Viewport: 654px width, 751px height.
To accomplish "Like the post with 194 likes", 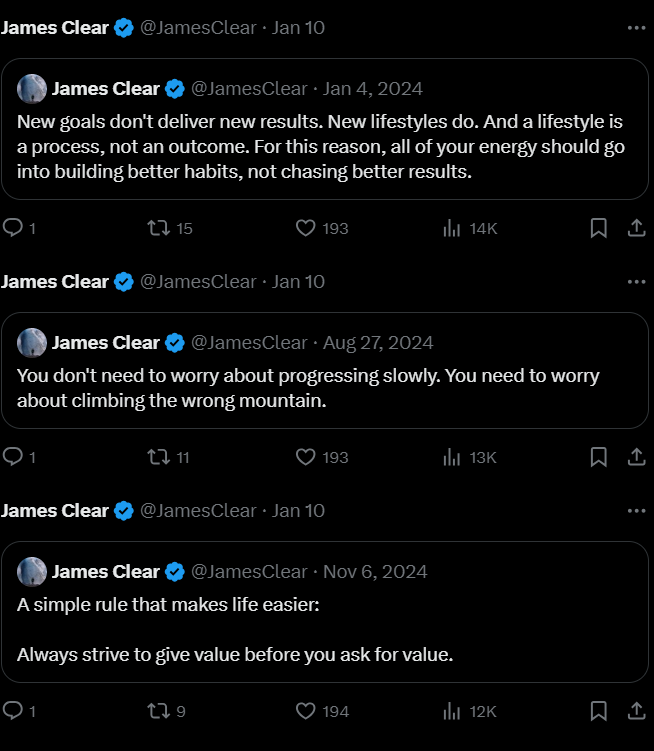I will pos(306,711).
